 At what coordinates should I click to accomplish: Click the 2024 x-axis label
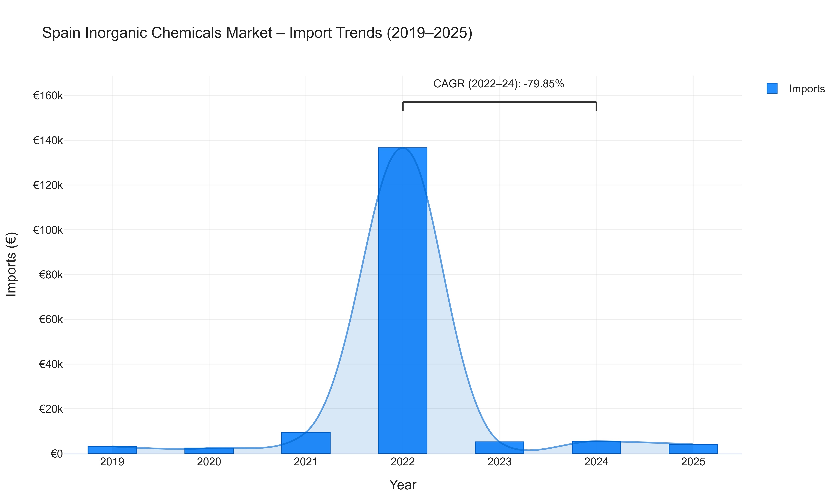(597, 462)
